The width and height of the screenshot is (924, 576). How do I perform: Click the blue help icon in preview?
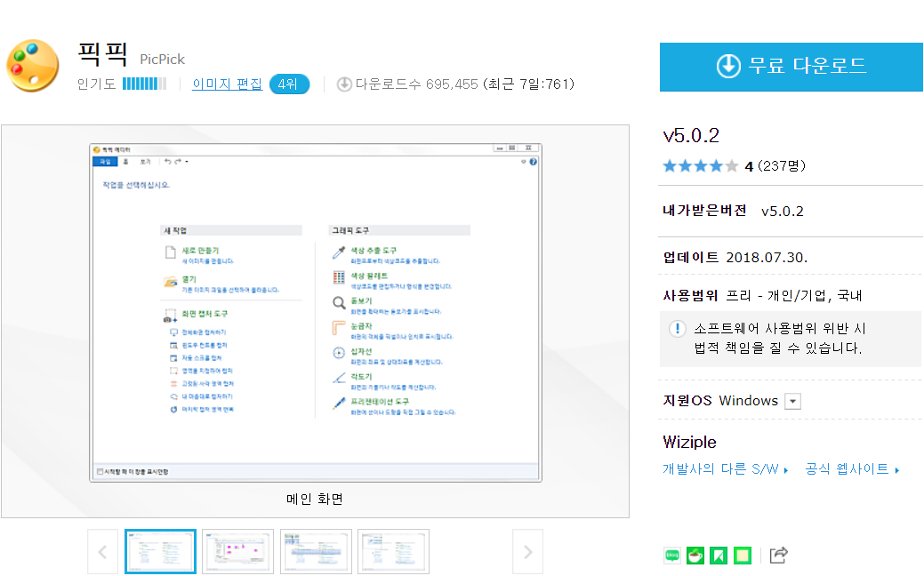534,162
